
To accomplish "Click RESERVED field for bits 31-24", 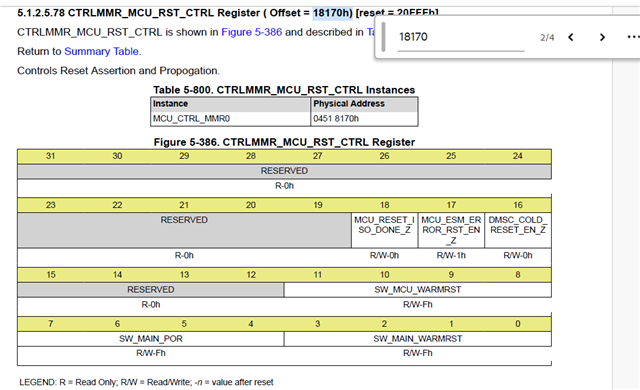I will coord(284,171).
